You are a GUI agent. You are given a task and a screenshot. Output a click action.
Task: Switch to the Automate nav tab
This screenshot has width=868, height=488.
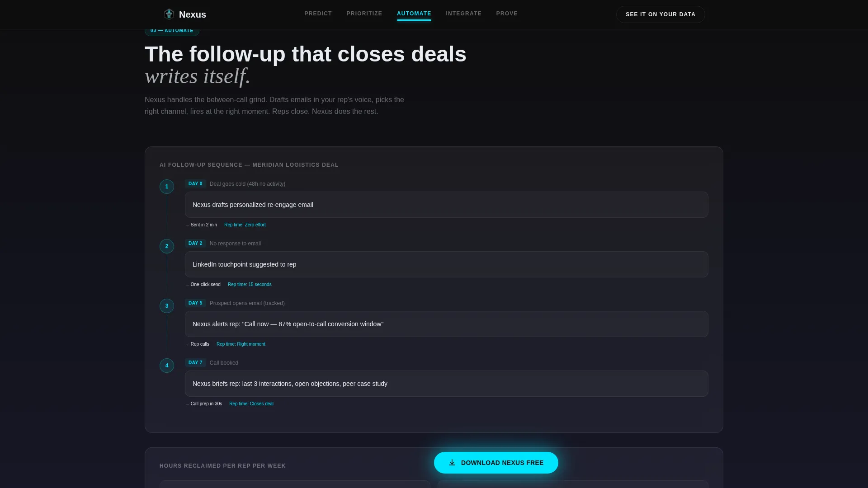(x=414, y=14)
